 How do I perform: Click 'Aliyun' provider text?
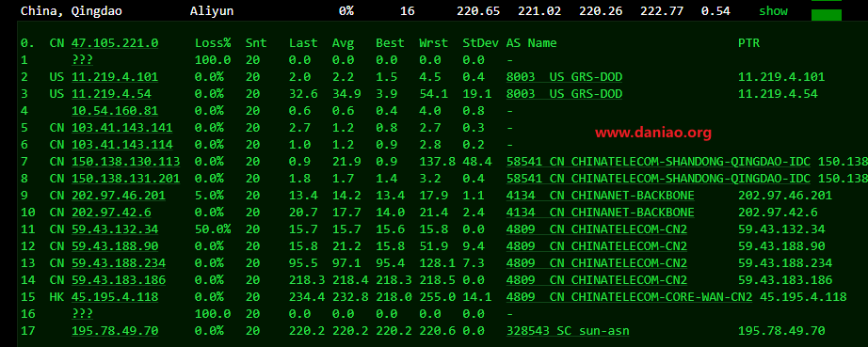(x=212, y=11)
